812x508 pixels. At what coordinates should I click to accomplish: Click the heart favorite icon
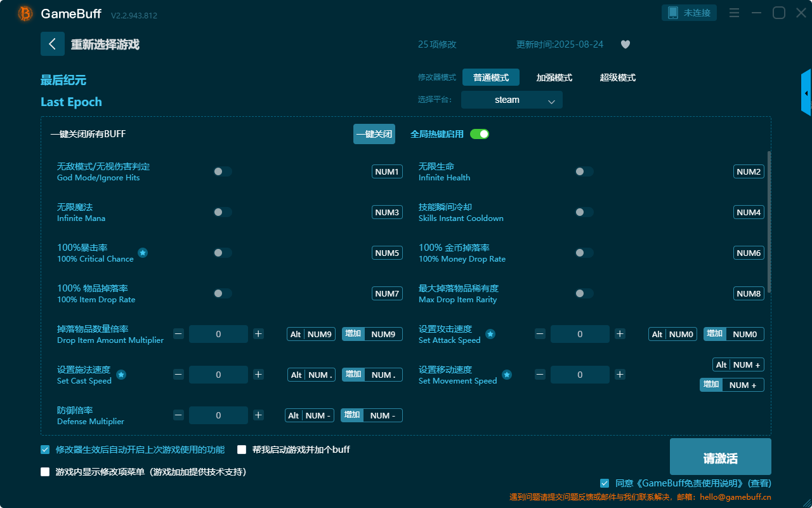click(625, 44)
